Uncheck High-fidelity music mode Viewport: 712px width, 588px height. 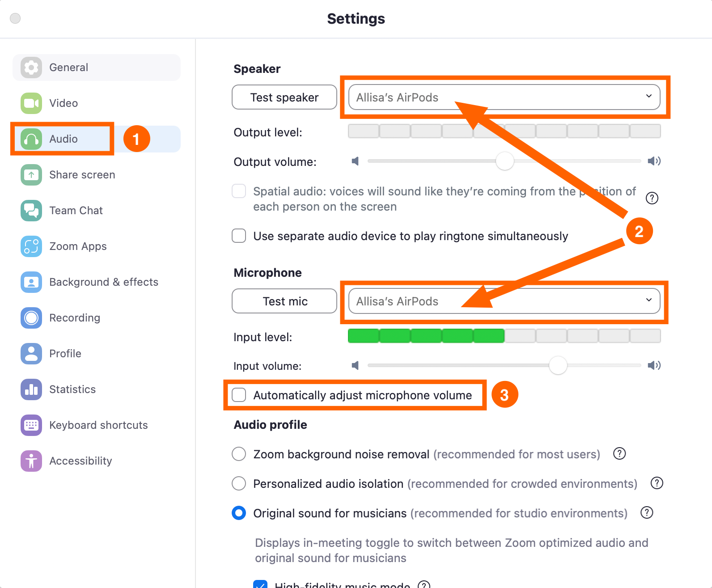tap(260, 584)
